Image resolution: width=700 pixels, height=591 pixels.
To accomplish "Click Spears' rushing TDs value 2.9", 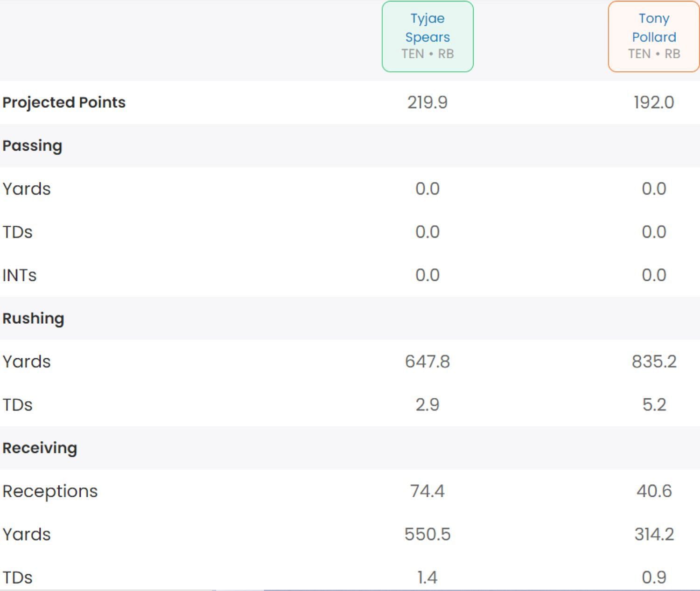I will point(427,405).
